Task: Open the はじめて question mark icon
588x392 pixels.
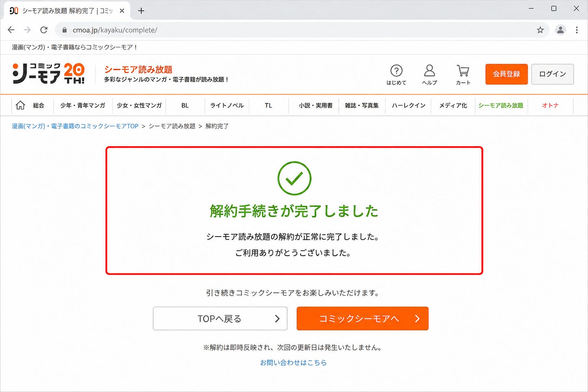Action: click(x=396, y=74)
